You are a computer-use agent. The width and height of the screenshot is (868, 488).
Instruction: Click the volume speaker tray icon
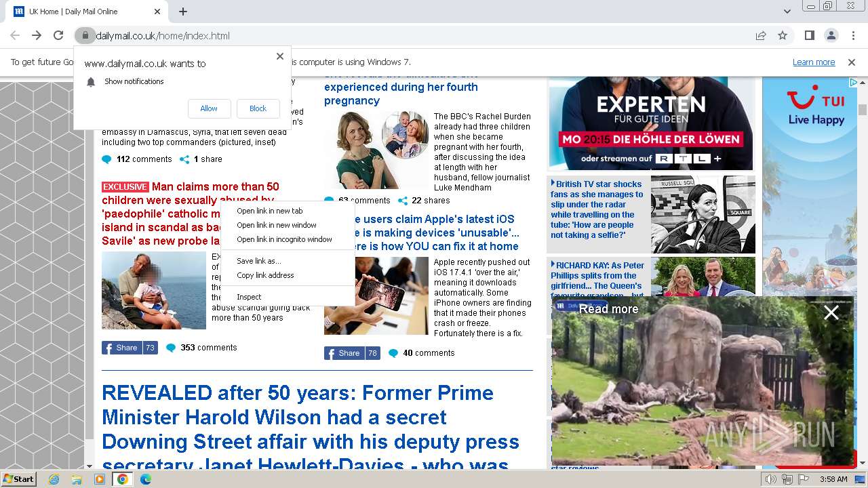tap(771, 479)
